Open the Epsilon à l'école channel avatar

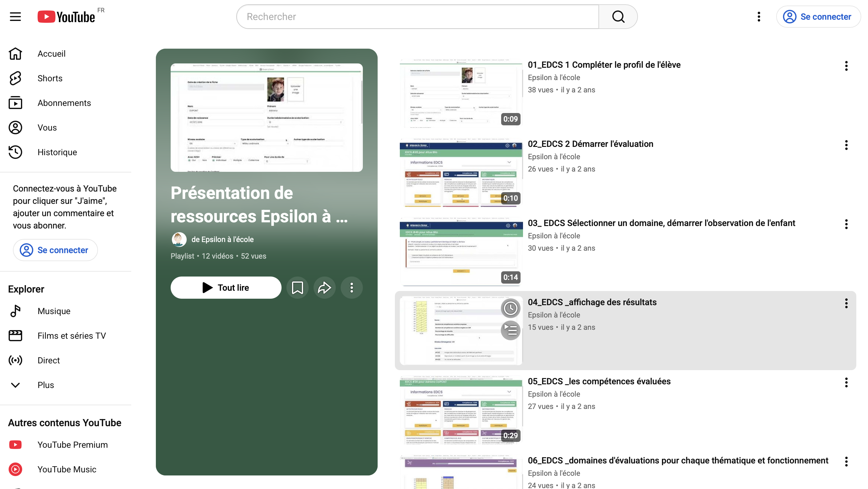point(179,240)
